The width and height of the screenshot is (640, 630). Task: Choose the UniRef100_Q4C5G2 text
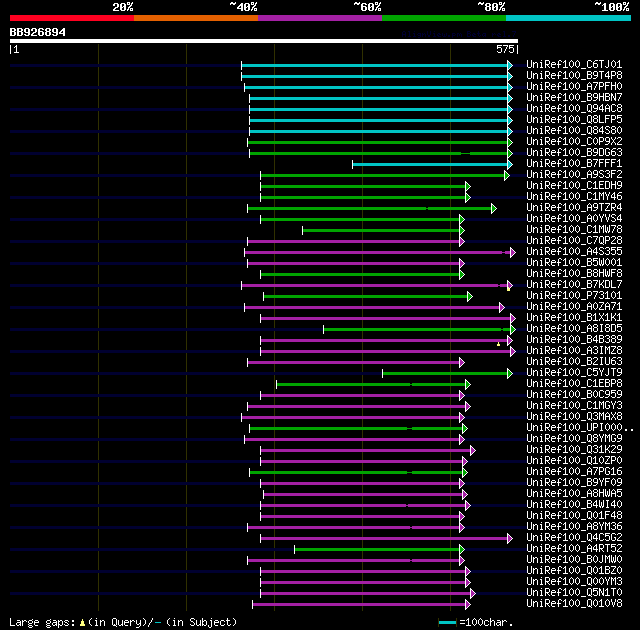click(x=574, y=538)
